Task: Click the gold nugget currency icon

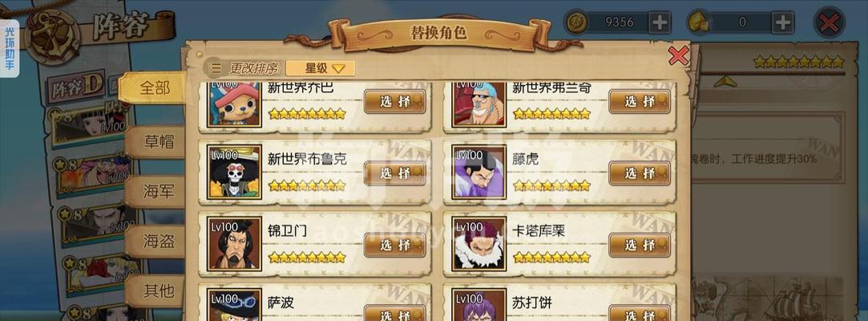Action: point(699,23)
